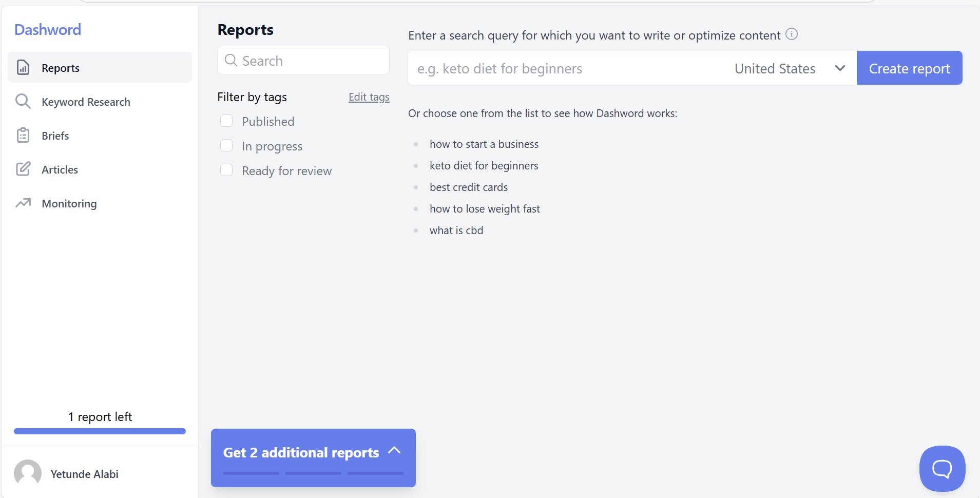Click the reports-left progress bar
980x498 pixels.
pos(100,431)
